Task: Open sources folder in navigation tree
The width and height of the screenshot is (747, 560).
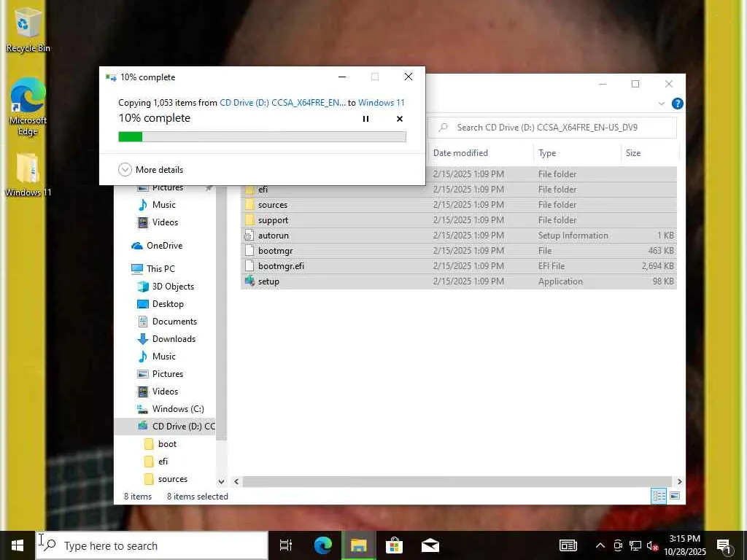Action: 172,479
